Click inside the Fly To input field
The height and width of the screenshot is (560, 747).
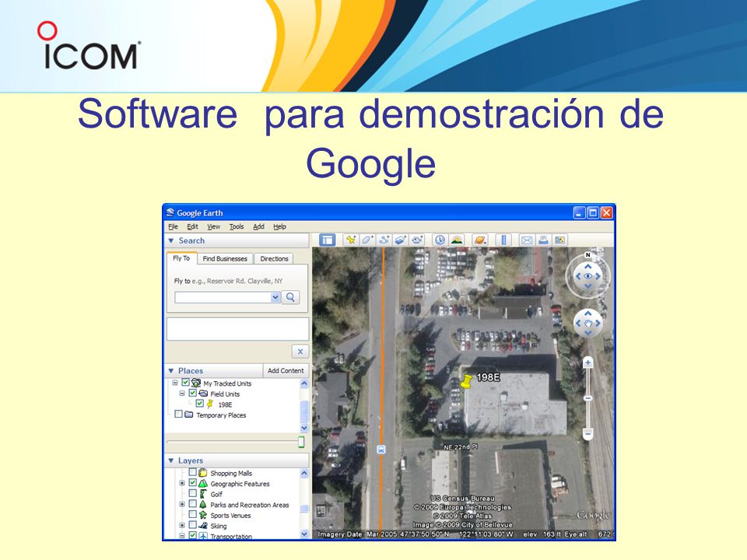(x=223, y=298)
